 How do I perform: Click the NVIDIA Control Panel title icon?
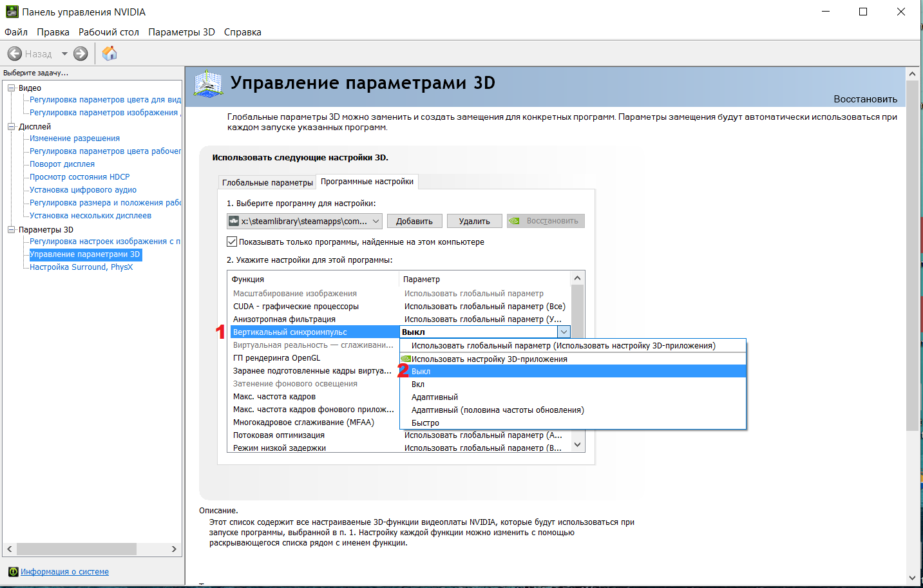tap(12, 12)
